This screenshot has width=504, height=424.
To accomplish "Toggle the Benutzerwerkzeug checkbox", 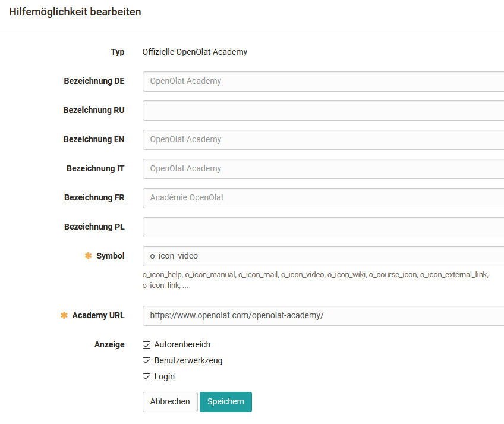I will (x=147, y=361).
